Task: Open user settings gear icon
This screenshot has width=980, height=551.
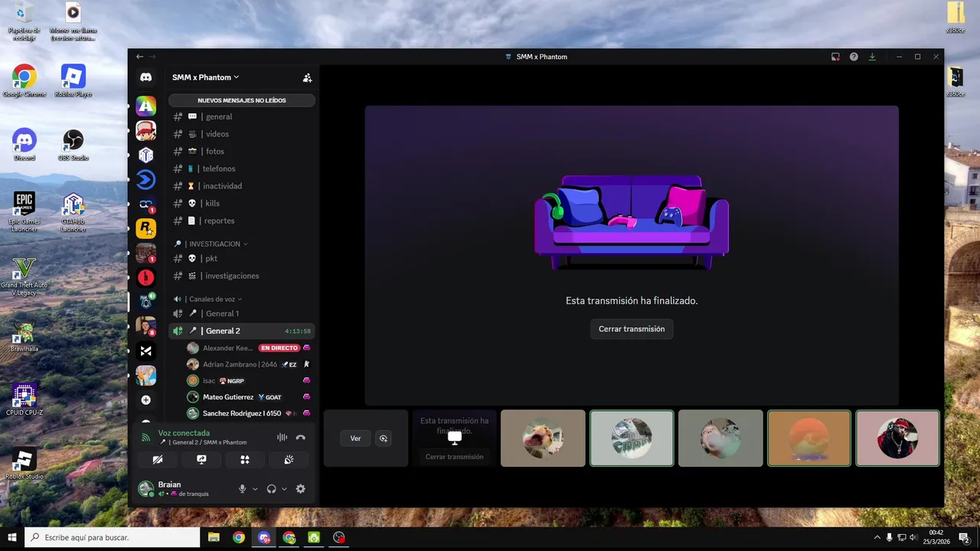Action: (x=300, y=489)
